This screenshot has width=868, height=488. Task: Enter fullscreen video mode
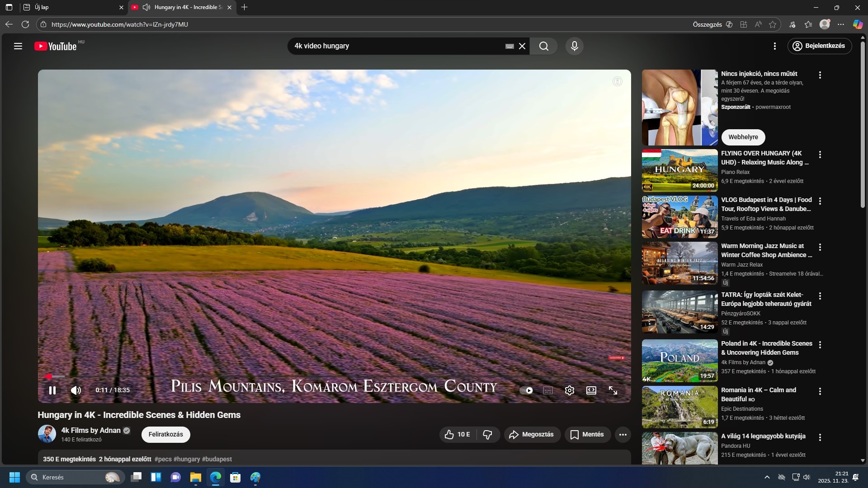click(613, 390)
